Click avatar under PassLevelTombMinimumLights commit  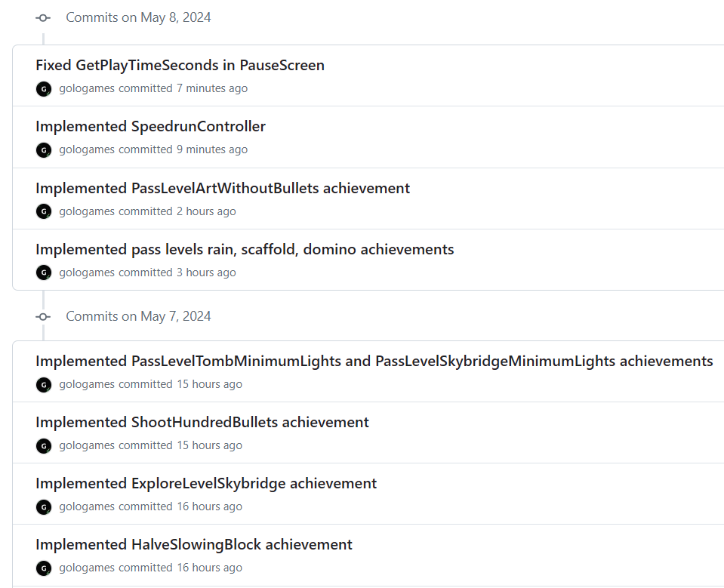coord(44,384)
